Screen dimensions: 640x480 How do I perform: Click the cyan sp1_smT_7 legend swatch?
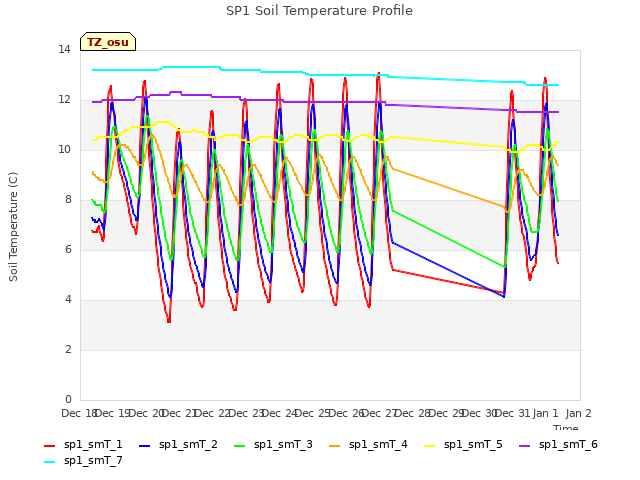(x=49, y=462)
